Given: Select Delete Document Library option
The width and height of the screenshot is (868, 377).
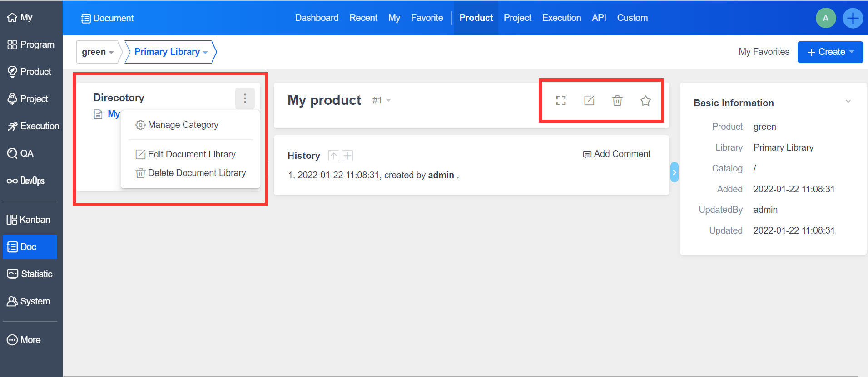Looking at the screenshot, I should [196, 173].
